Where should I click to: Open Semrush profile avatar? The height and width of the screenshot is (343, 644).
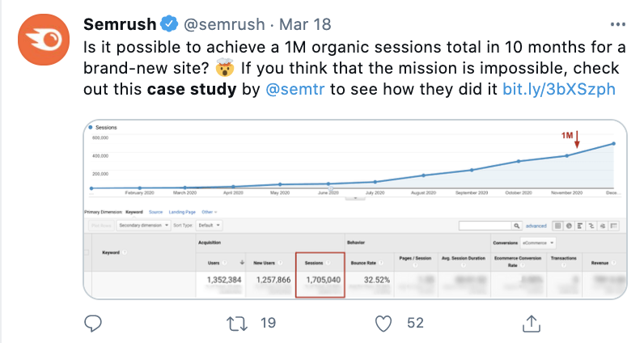pyautogui.click(x=44, y=40)
